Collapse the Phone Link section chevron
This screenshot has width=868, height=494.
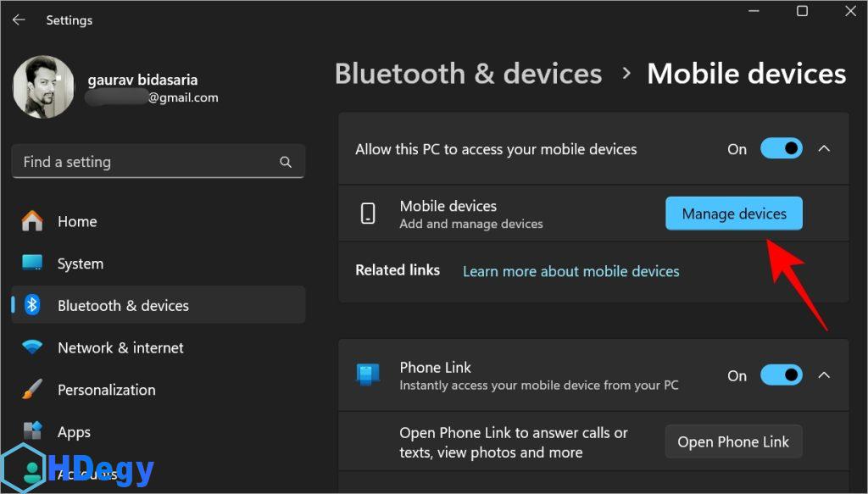click(x=824, y=375)
